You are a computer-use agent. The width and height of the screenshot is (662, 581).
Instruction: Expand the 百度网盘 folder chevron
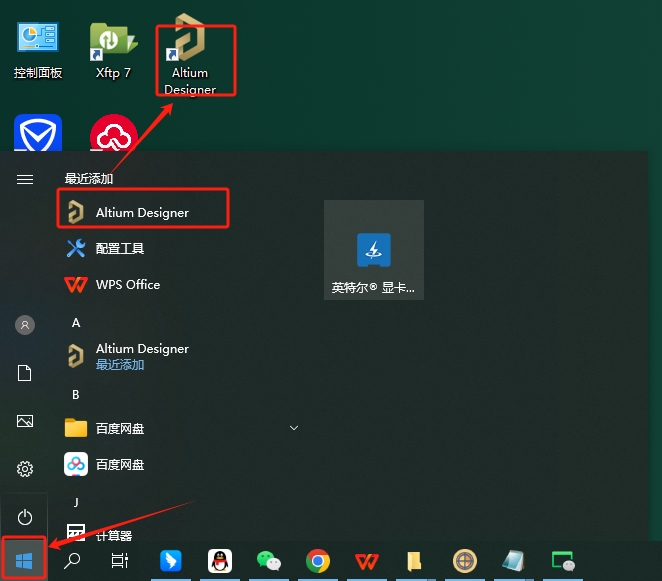(294, 428)
